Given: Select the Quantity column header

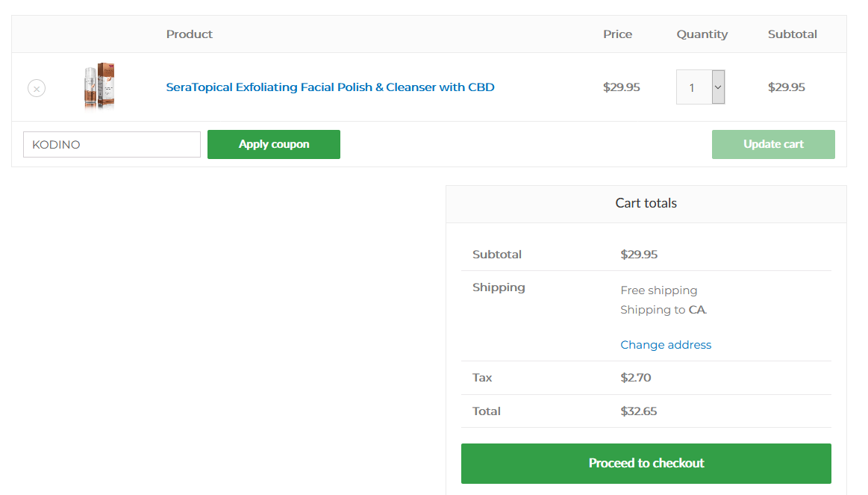Looking at the screenshot, I should coord(702,34).
